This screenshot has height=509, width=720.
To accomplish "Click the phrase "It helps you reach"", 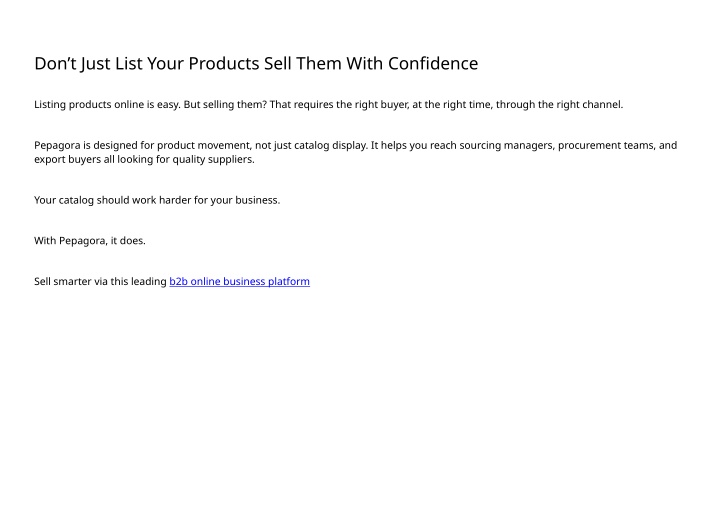I will 414,146.
